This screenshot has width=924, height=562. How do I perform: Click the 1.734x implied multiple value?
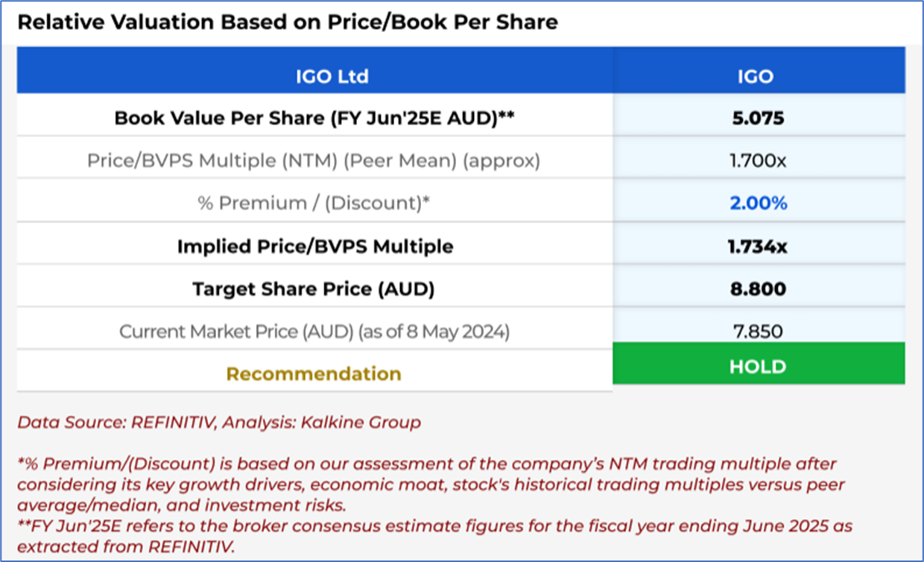click(757, 246)
